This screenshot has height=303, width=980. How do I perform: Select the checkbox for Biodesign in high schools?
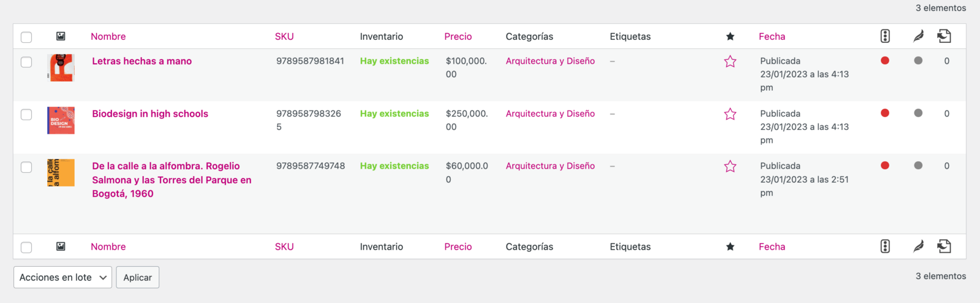(x=26, y=115)
